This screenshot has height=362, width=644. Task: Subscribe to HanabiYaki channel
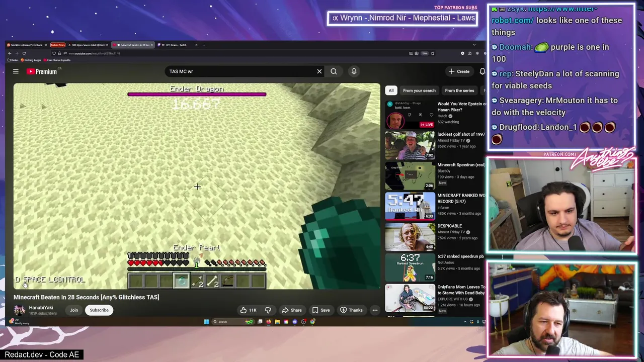click(x=99, y=310)
